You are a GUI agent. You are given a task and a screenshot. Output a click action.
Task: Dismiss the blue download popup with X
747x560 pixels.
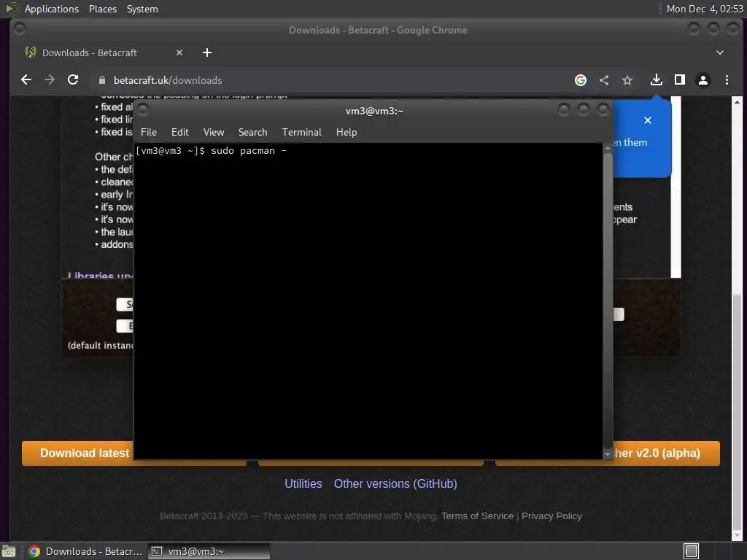[x=648, y=120]
